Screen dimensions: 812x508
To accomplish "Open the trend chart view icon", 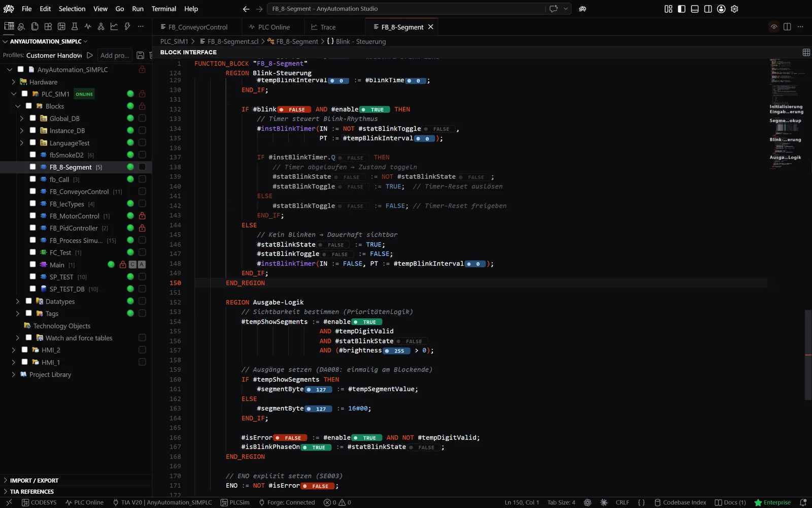I will coord(114,26).
